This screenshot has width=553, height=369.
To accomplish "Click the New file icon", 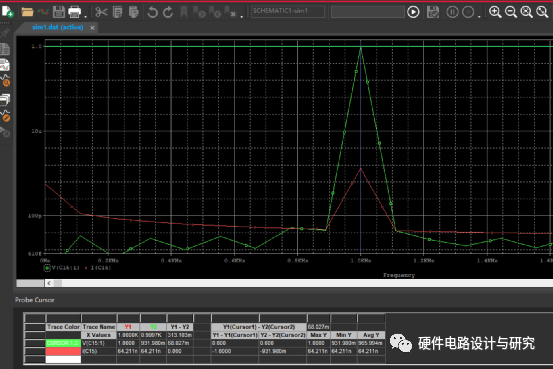I will (x=8, y=12).
